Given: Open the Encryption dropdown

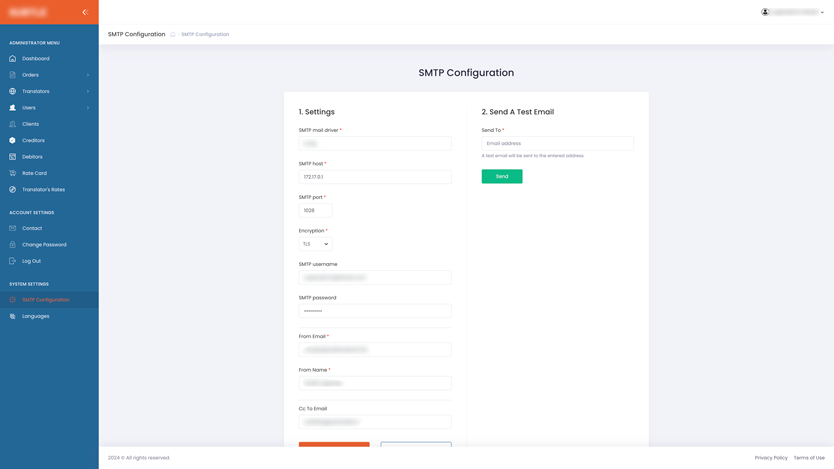Looking at the screenshot, I should pos(315,244).
